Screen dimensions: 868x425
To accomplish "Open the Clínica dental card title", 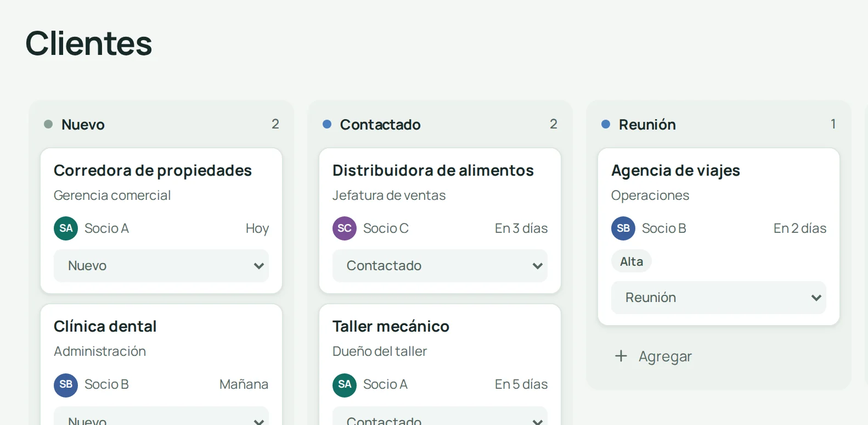I will pyautogui.click(x=105, y=327).
